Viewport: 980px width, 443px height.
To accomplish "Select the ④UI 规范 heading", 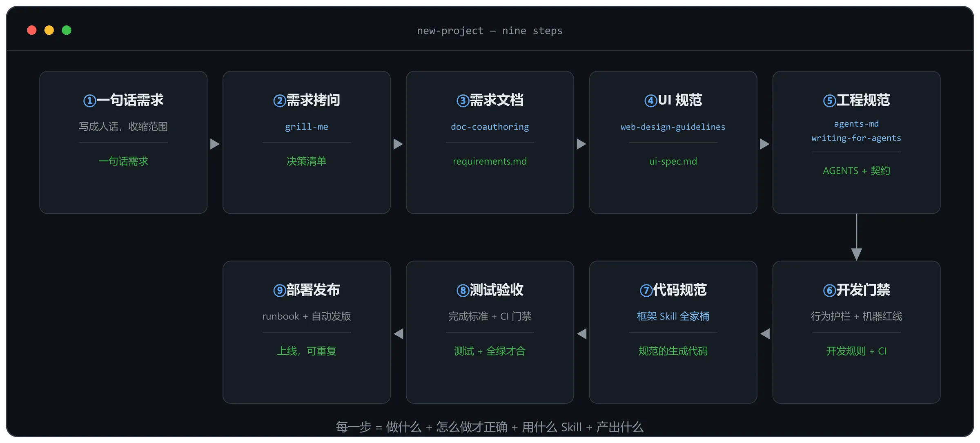I will coord(673,100).
